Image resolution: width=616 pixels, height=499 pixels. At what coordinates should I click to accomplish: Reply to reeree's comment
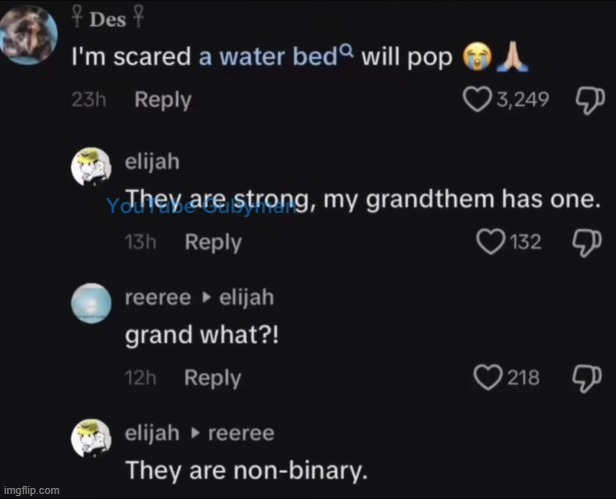coord(213,377)
